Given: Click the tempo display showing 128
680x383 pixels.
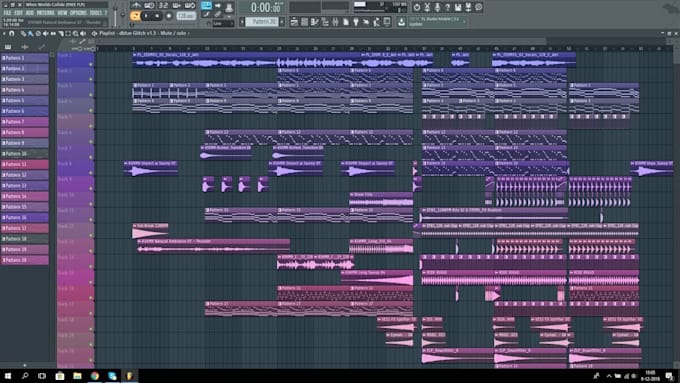Looking at the screenshot, I should click(186, 16).
